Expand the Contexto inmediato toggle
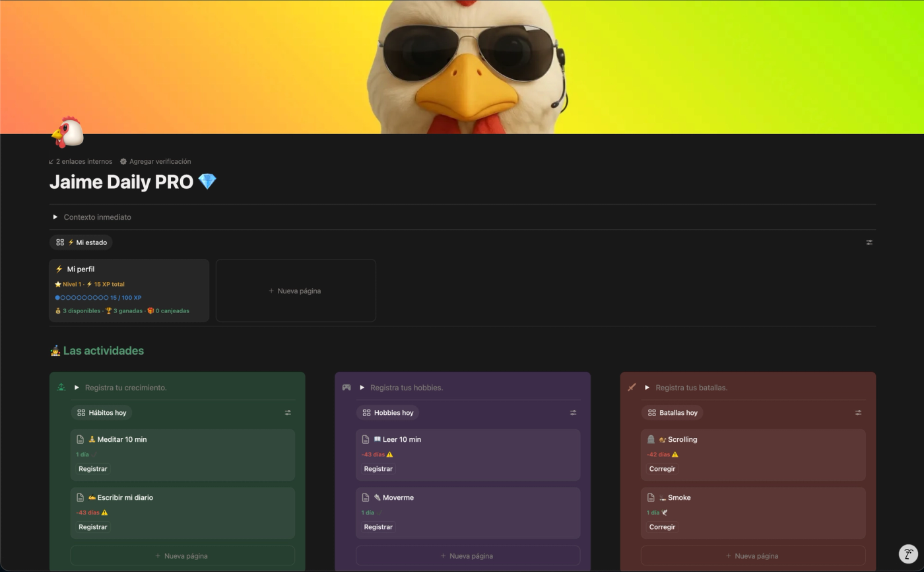924x572 pixels. [x=55, y=217]
